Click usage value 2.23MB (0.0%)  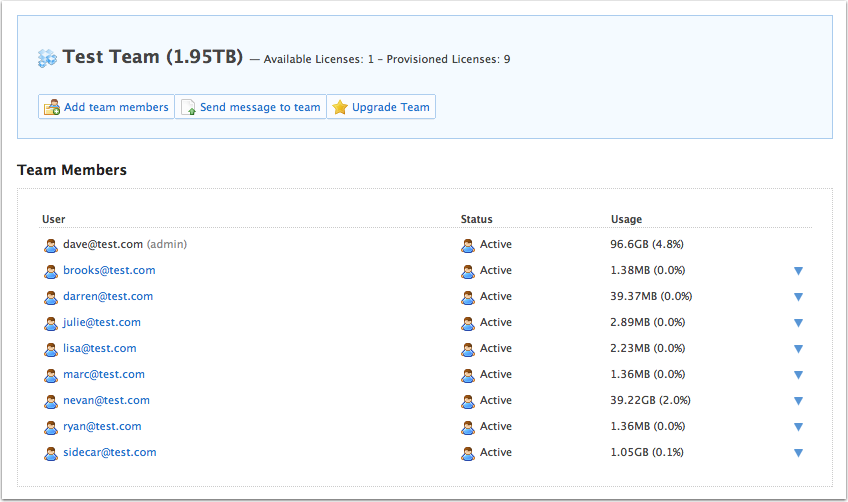tap(648, 348)
